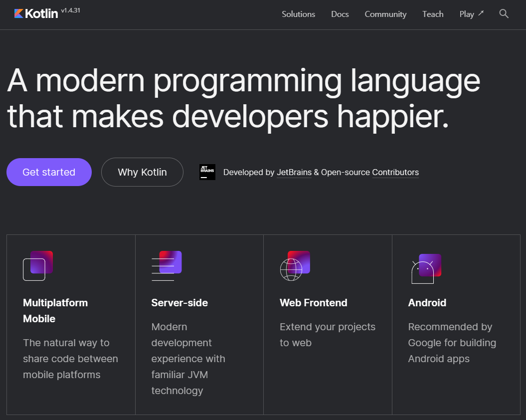This screenshot has height=420, width=526.
Task: Open the Web Frontend heading
Action: click(x=313, y=302)
